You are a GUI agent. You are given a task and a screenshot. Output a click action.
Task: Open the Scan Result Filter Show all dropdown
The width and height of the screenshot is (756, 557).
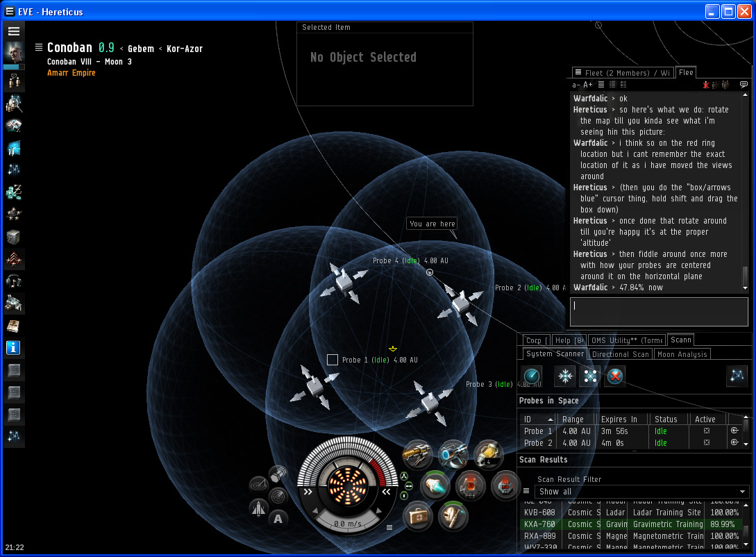tap(641, 492)
